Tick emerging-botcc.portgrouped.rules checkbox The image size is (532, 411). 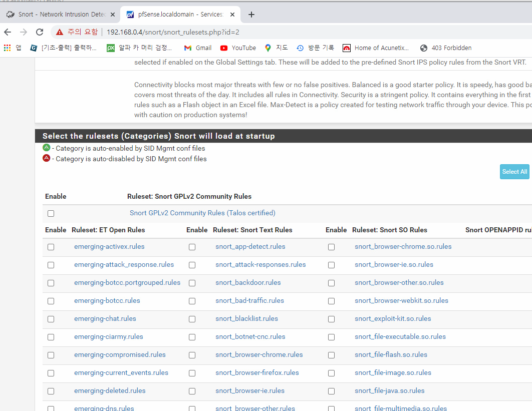coord(51,283)
